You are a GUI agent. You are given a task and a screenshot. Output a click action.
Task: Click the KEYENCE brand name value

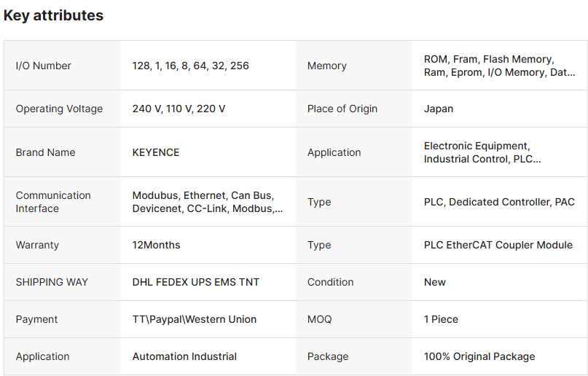coord(155,152)
